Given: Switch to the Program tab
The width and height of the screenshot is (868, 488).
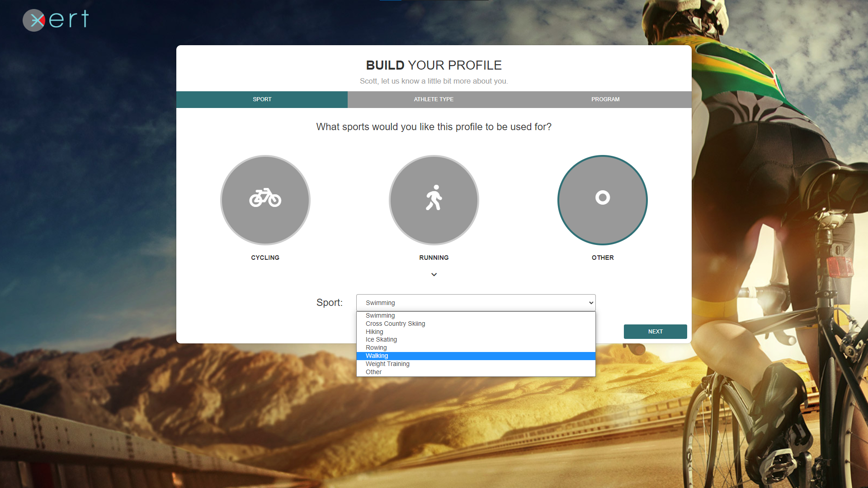Looking at the screenshot, I should coord(605,99).
